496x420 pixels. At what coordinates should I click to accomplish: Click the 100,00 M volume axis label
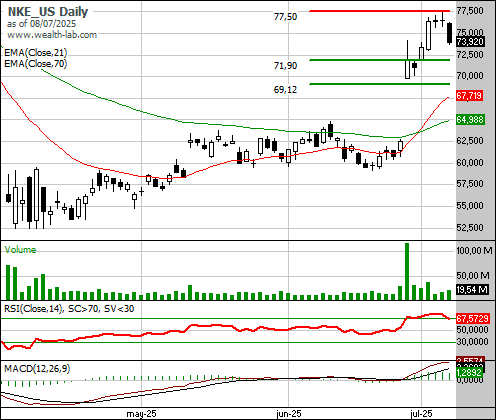(x=474, y=251)
